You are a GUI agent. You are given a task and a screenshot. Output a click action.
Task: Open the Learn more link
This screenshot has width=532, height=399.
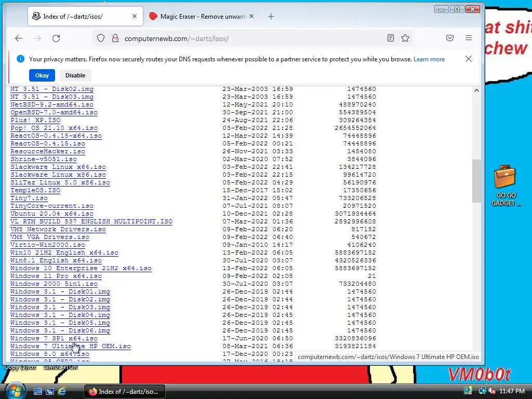(x=429, y=59)
